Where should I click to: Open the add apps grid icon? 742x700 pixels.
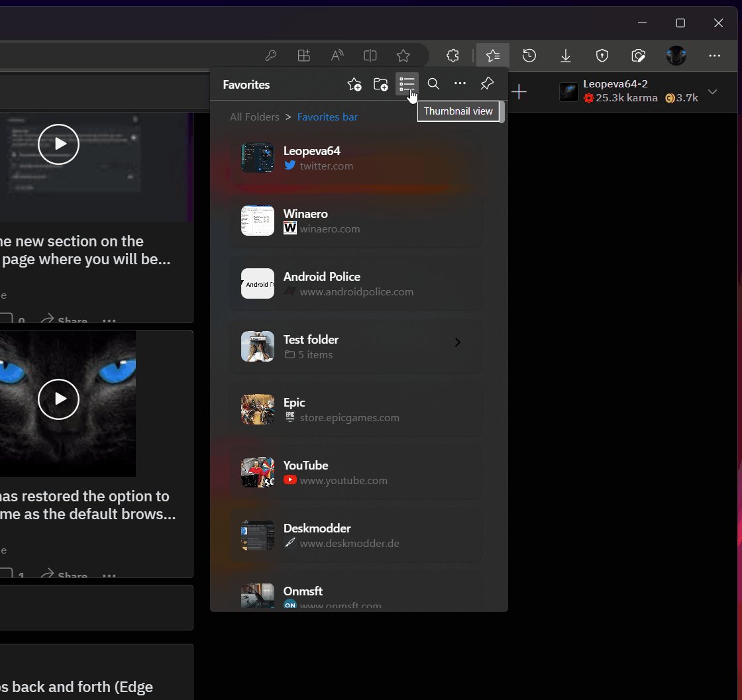(304, 56)
